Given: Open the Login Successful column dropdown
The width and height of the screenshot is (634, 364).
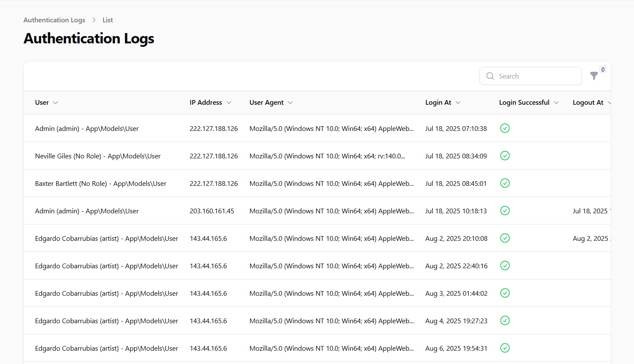Looking at the screenshot, I should 556,102.
